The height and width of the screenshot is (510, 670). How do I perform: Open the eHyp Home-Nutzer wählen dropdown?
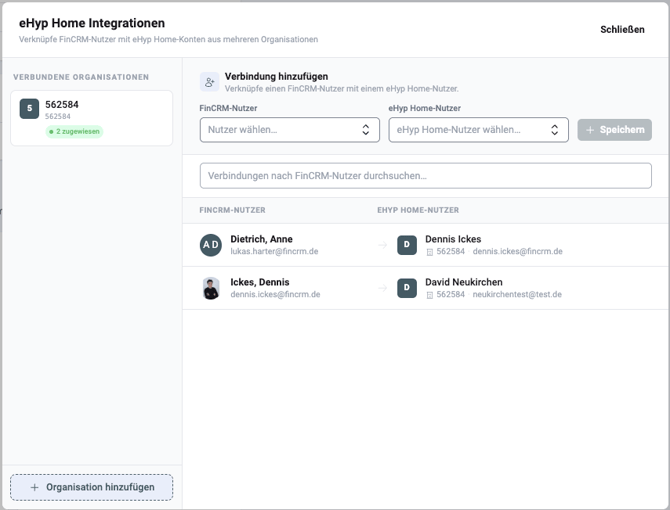point(479,130)
